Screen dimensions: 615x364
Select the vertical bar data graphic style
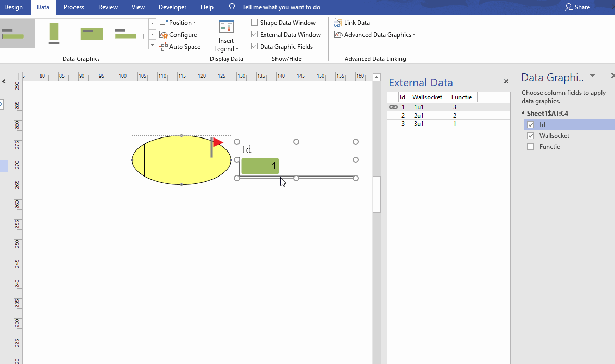pos(54,34)
